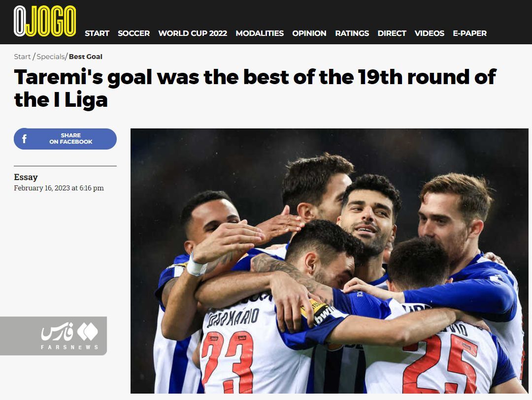Click the Start breadcrumb link
Image resolution: width=532 pixels, height=400 pixels.
pyautogui.click(x=22, y=57)
